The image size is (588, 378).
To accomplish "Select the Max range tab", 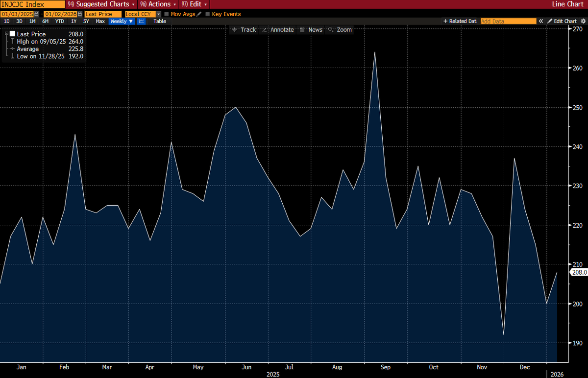I will (100, 21).
